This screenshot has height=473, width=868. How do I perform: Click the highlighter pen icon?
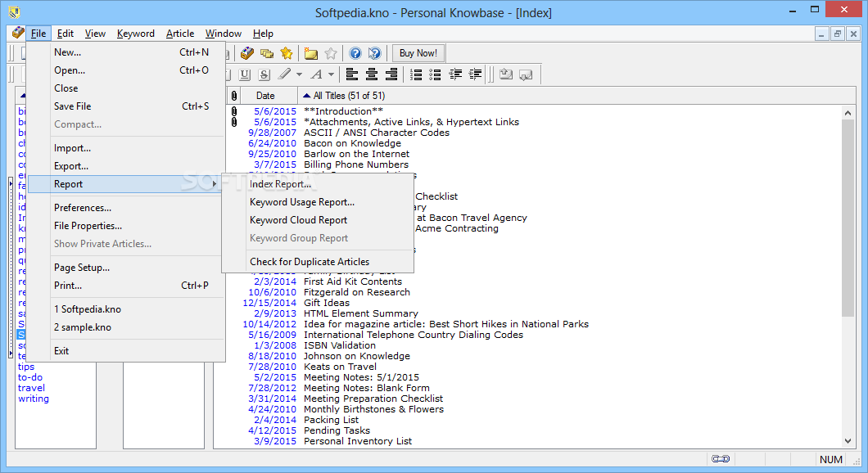tap(284, 74)
